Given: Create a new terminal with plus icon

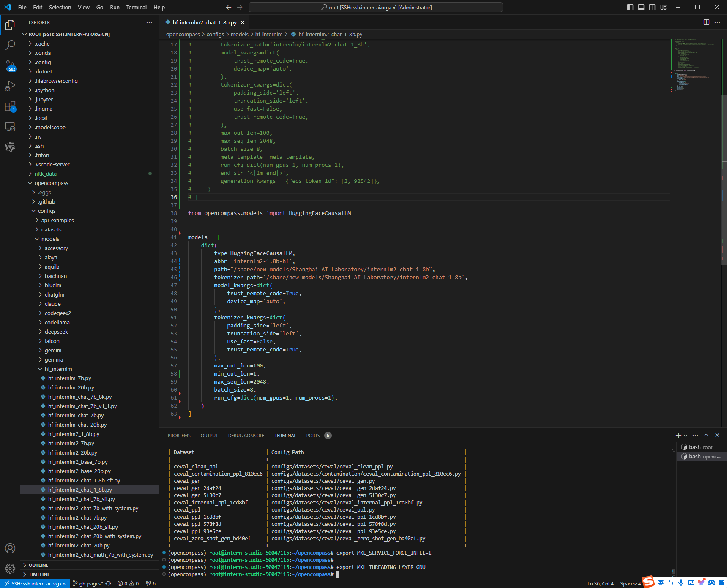Looking at the screenshot, I should pyautogui.click(x=678, y=436).
